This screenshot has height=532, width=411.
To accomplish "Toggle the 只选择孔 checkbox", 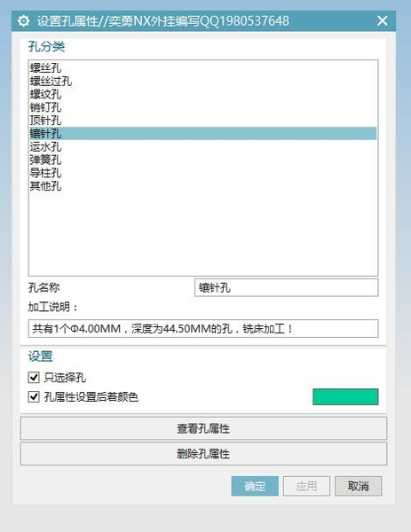I will (34, 377).
